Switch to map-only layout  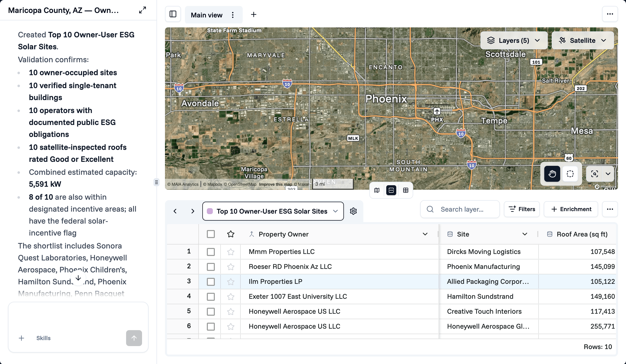click(x=377, y=190)
